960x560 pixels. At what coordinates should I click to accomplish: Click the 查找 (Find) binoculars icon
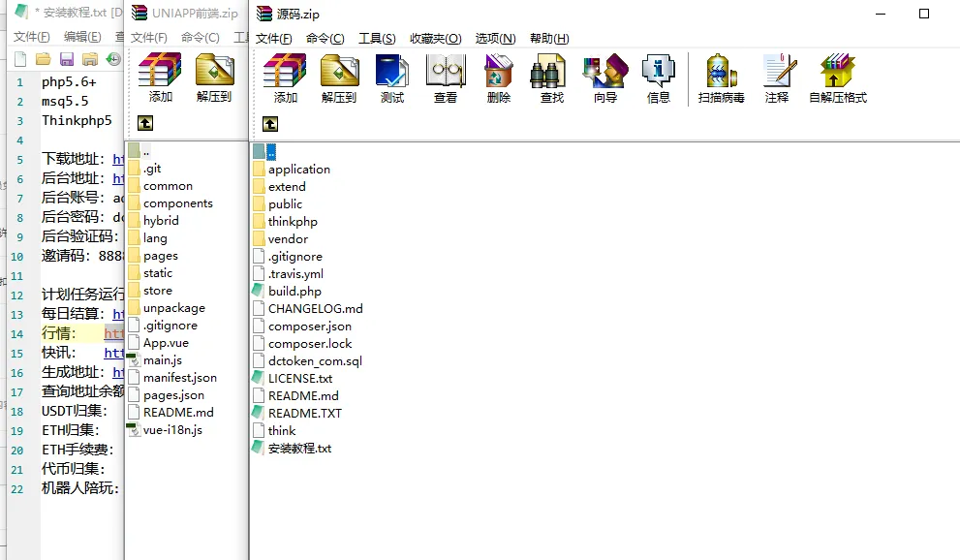(x=552, y=78)
